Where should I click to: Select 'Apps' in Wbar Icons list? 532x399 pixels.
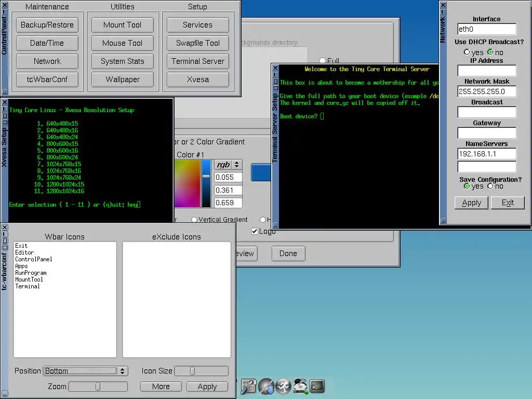point(21,266)
